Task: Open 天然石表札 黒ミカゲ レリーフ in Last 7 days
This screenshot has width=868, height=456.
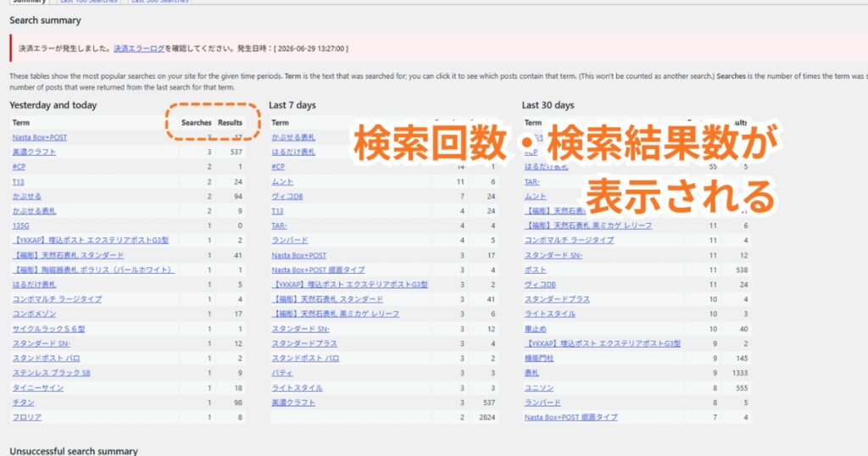Action: click(336, 314)
